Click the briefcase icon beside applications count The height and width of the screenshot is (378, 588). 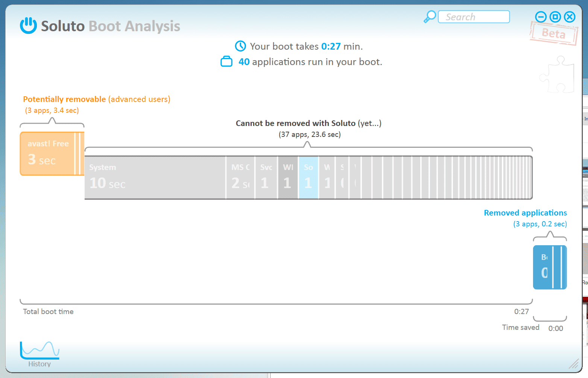(226, 61)
